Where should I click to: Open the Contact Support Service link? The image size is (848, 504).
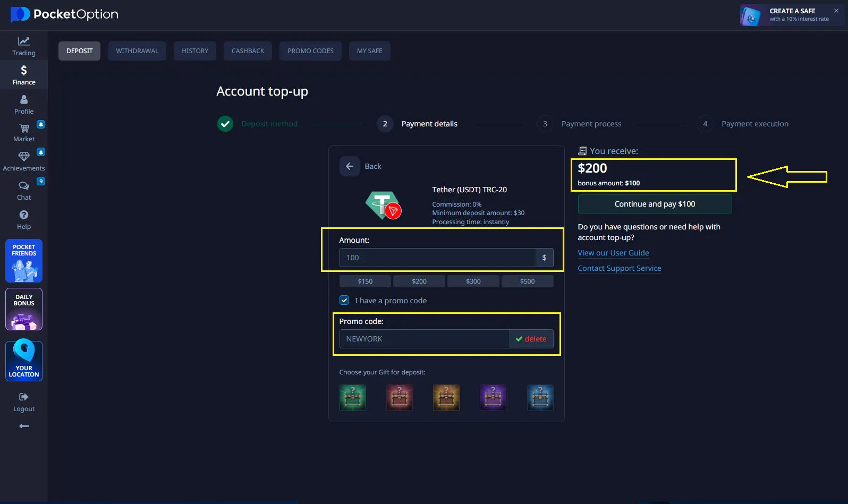click(620, 268)
